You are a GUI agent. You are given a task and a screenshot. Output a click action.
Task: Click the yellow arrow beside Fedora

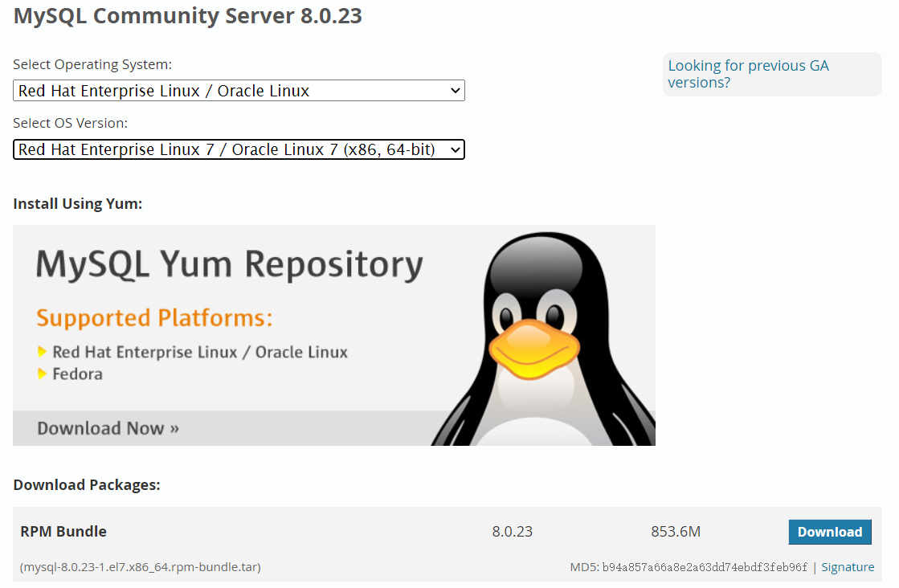click(41, 374)
